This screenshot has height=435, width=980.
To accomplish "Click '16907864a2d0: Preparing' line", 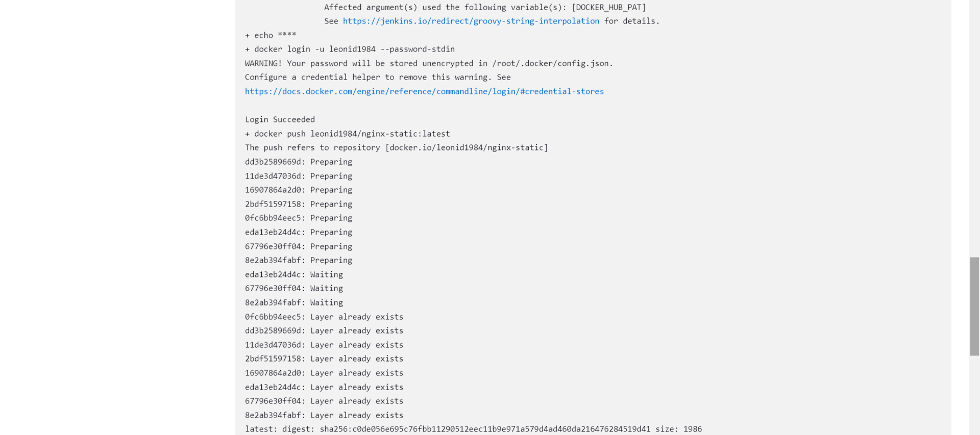I will [299, 190].
